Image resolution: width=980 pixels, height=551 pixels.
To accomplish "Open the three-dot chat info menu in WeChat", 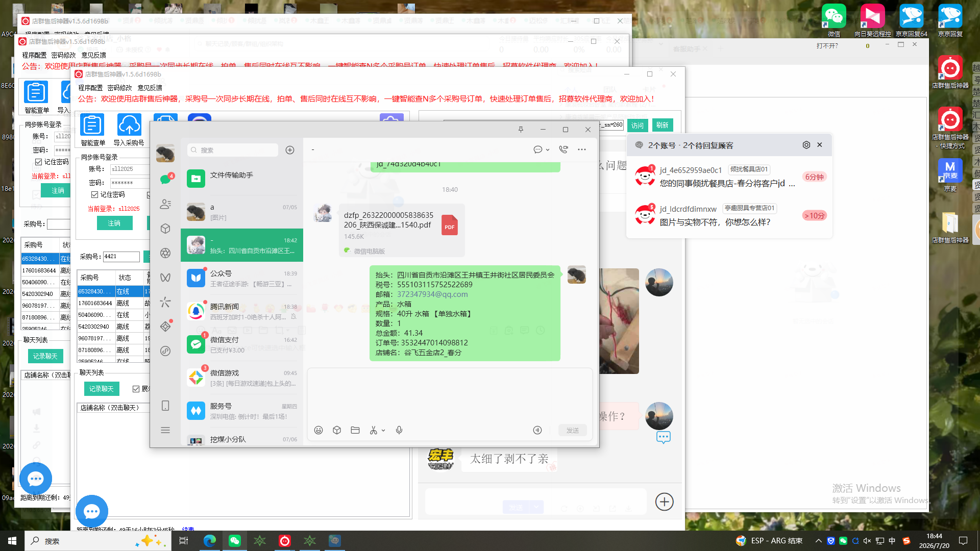I will pyautogui.click(x=582, y=149).
